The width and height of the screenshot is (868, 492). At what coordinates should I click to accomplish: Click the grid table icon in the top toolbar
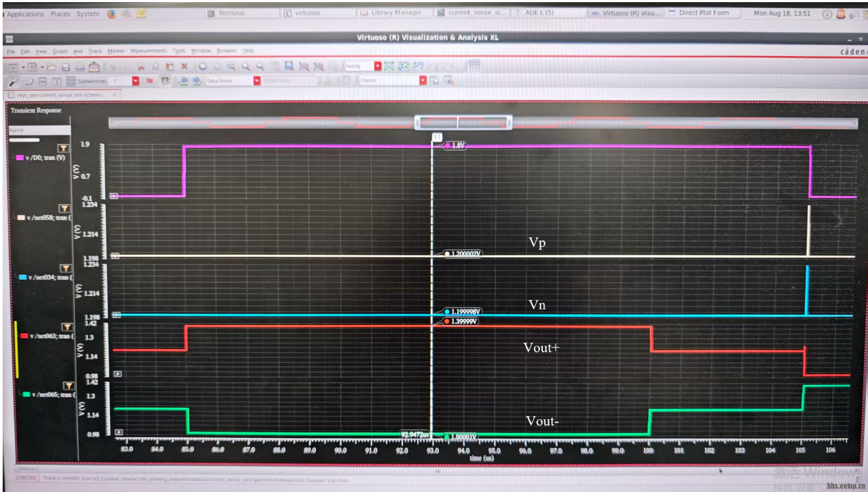click(x=474, y=65)
